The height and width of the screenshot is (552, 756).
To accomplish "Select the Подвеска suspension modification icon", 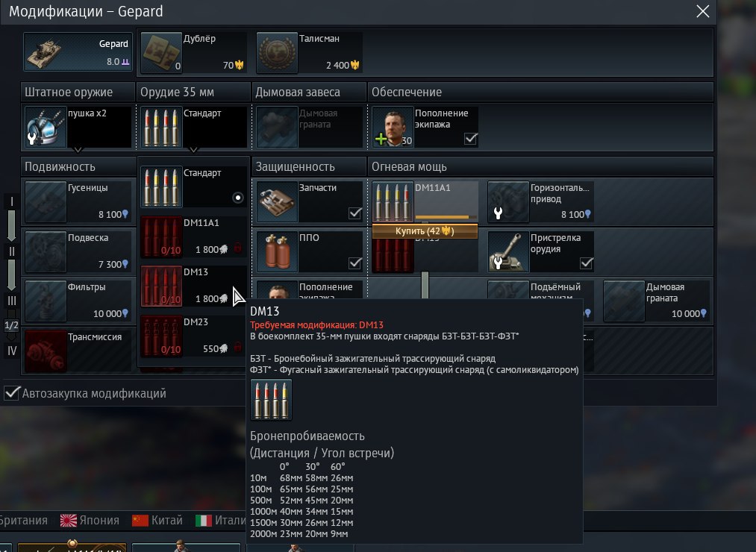I will (x=46, y=251).
